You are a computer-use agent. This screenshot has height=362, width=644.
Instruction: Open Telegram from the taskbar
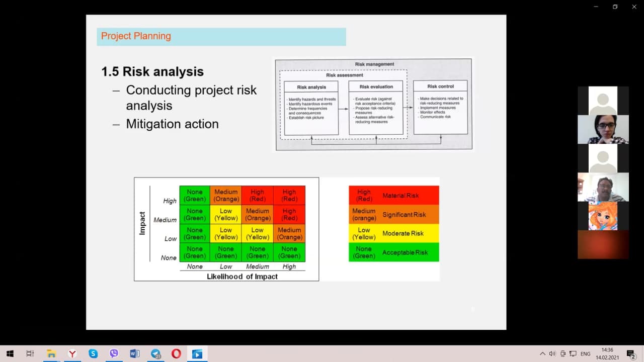pos(155,354)
